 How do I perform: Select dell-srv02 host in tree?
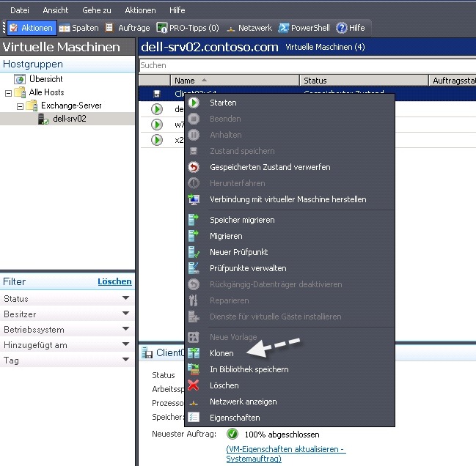point(69,119)
